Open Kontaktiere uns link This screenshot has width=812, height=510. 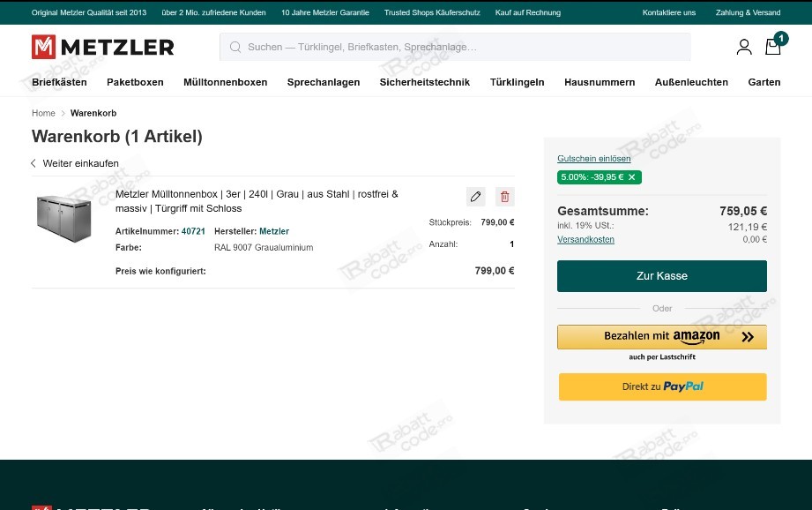(669, 12)
